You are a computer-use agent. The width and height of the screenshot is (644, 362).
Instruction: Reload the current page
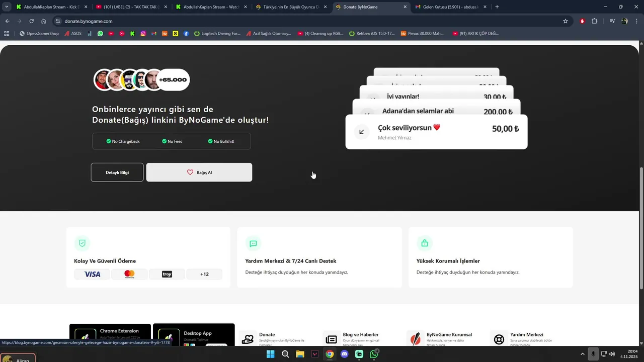point(31,21)
